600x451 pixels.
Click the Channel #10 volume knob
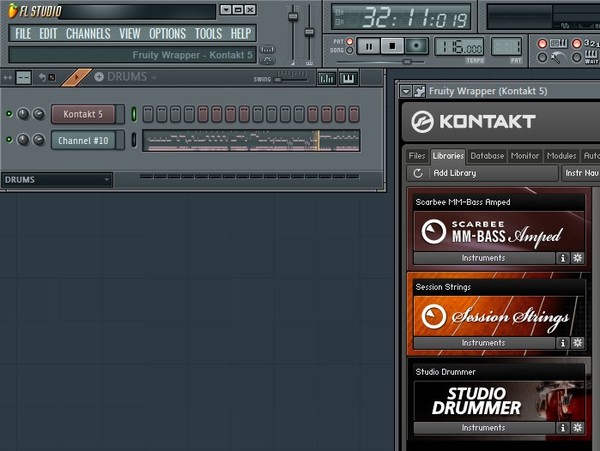pyautogui.click(x=38, y=140)
